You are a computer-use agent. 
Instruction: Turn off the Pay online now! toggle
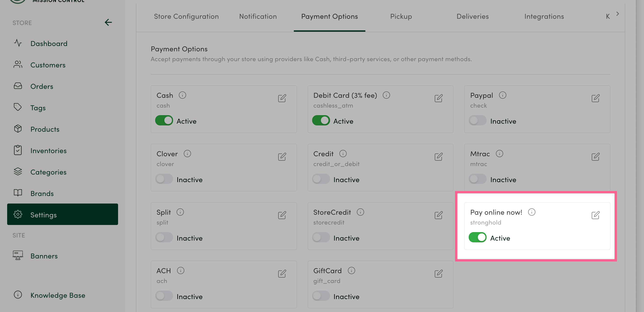477,237
